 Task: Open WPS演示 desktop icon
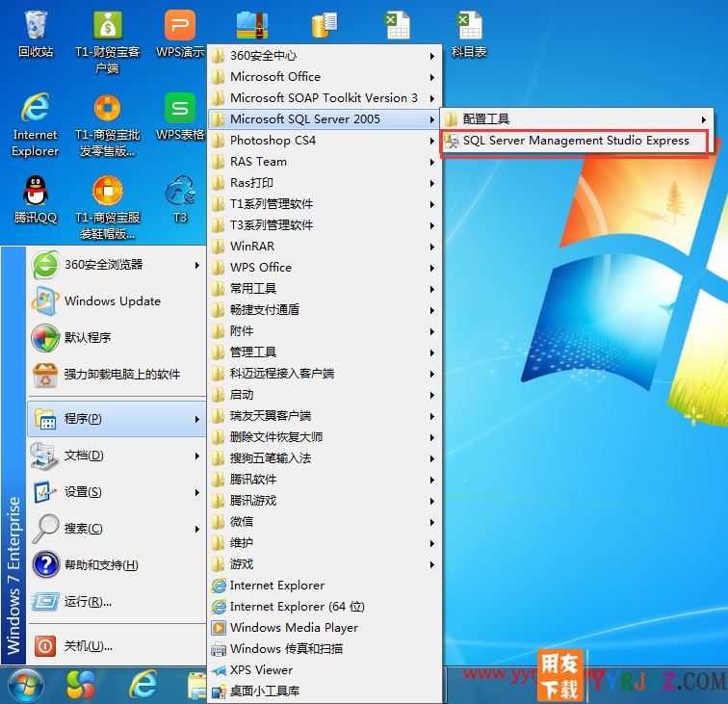point(180,35)
